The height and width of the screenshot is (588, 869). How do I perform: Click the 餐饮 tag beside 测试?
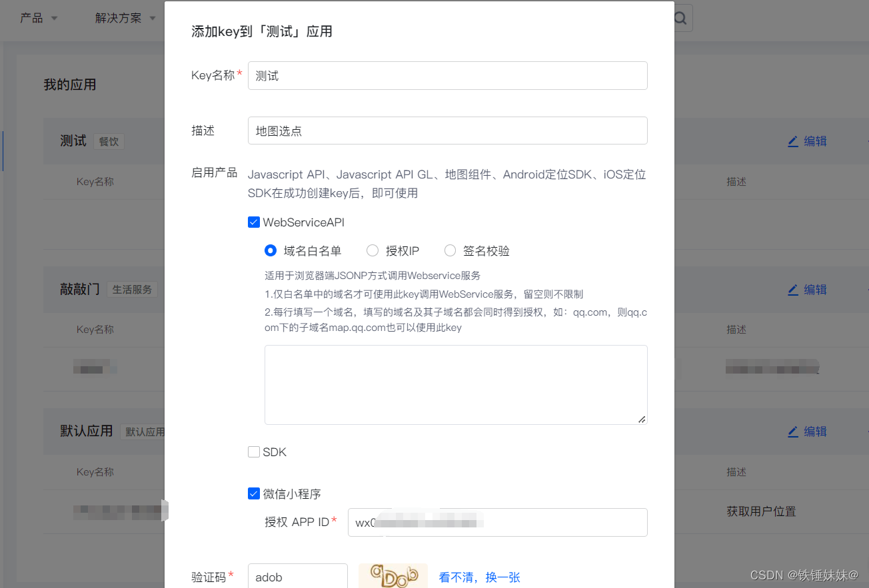[109, 141]
